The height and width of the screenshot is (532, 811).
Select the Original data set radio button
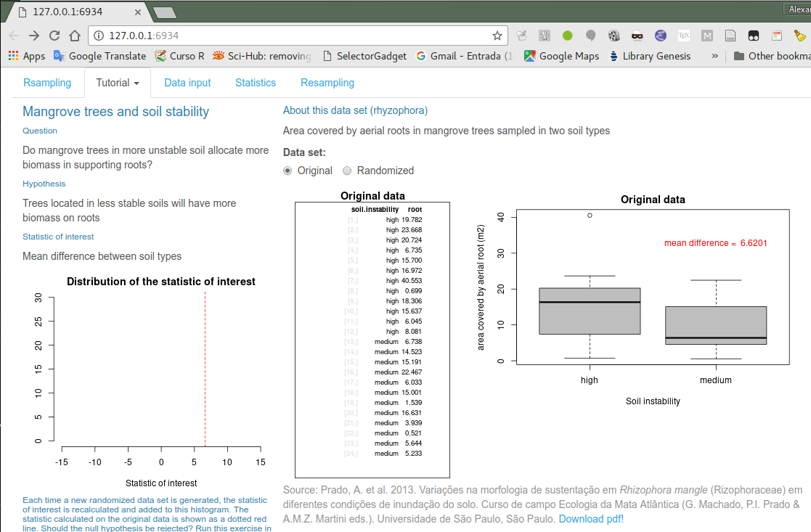point(288,171)
